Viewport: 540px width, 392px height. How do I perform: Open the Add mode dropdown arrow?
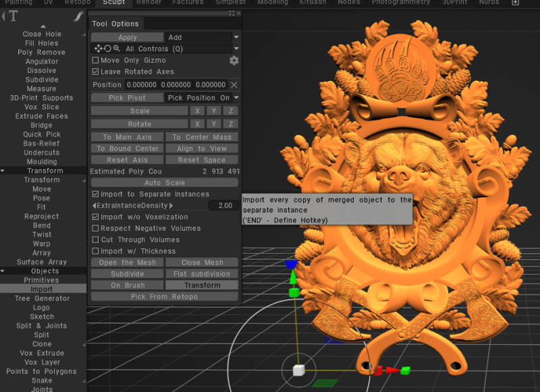click(236, 37)
